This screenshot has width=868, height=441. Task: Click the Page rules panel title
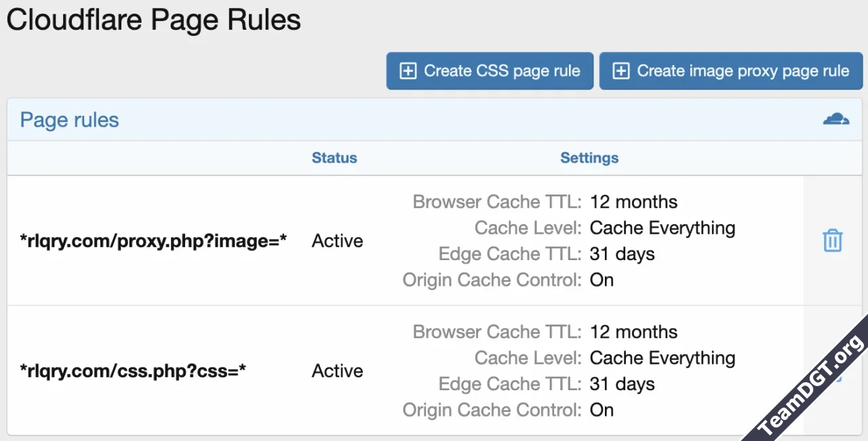[70, 119]
